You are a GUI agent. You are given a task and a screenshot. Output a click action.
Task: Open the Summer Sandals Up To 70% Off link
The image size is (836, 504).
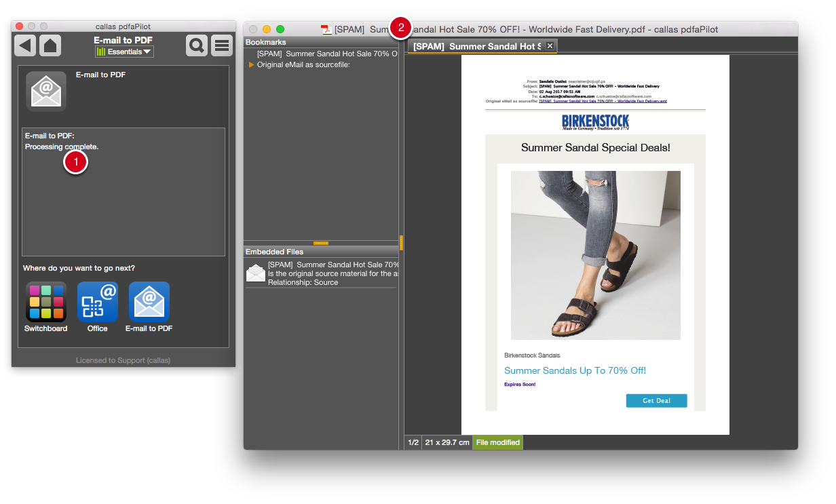coord(575,370)
